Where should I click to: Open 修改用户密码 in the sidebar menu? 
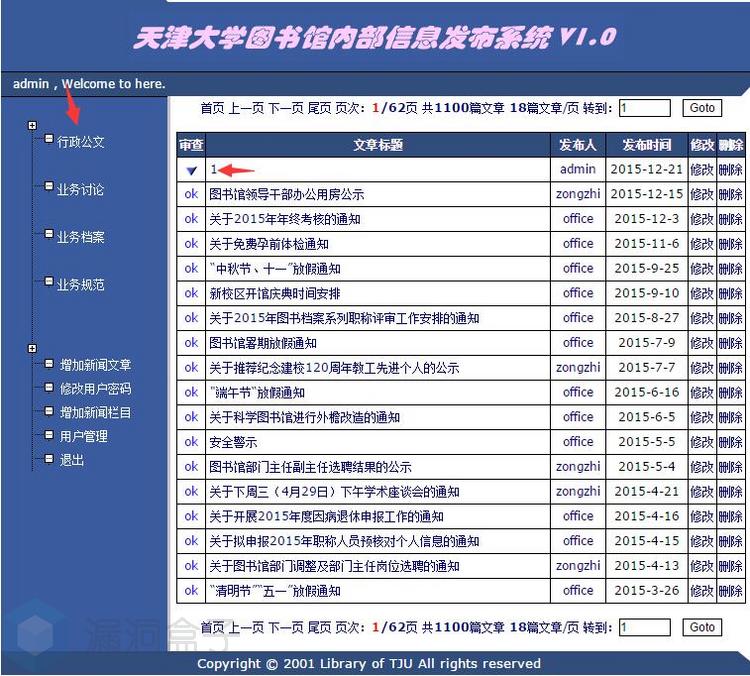(95, 389)
